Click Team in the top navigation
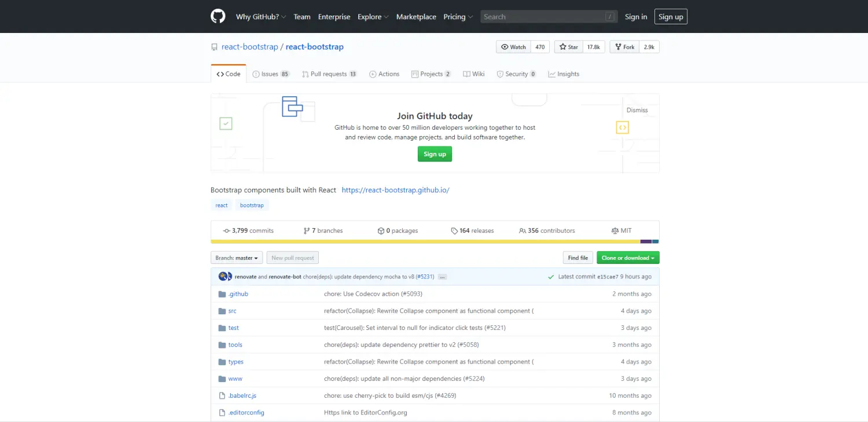Screen dimensions: 868x422 302,17
